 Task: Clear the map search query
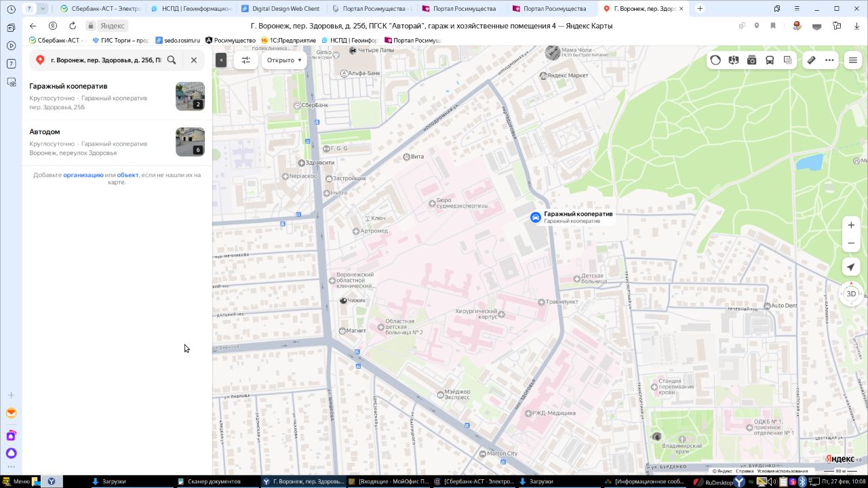[194, 60]
